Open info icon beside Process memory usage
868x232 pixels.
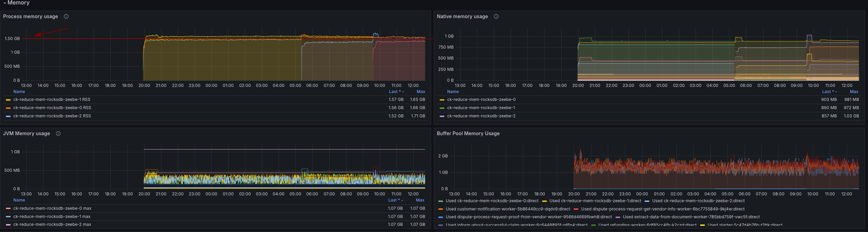click(x=66, y=16)
